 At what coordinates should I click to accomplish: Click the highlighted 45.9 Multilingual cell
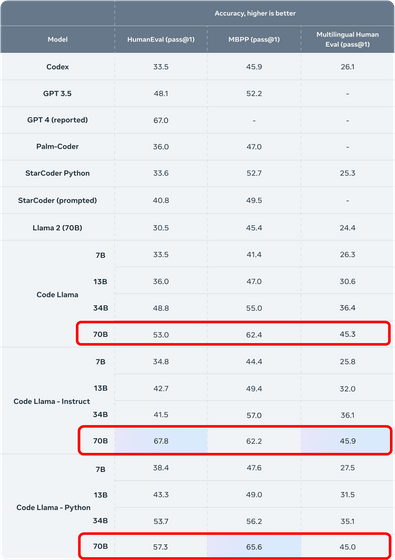coord(346,441)
